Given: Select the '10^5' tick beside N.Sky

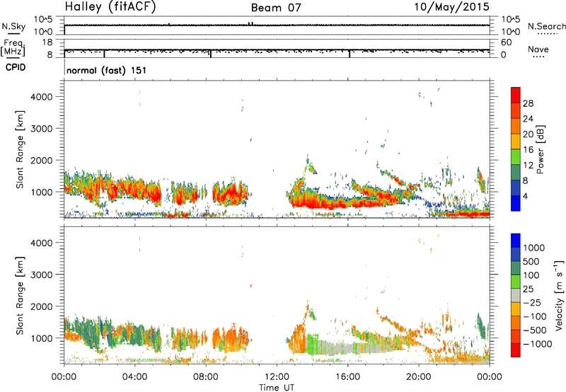Looking at the screenshot, I should click(43, 20).
